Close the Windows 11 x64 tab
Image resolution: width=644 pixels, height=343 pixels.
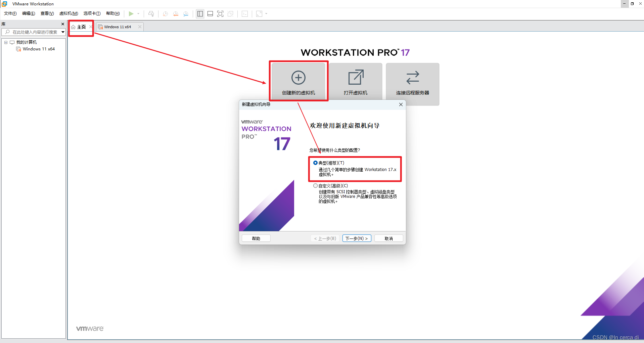pyautogui.click(x=140, y=27)
